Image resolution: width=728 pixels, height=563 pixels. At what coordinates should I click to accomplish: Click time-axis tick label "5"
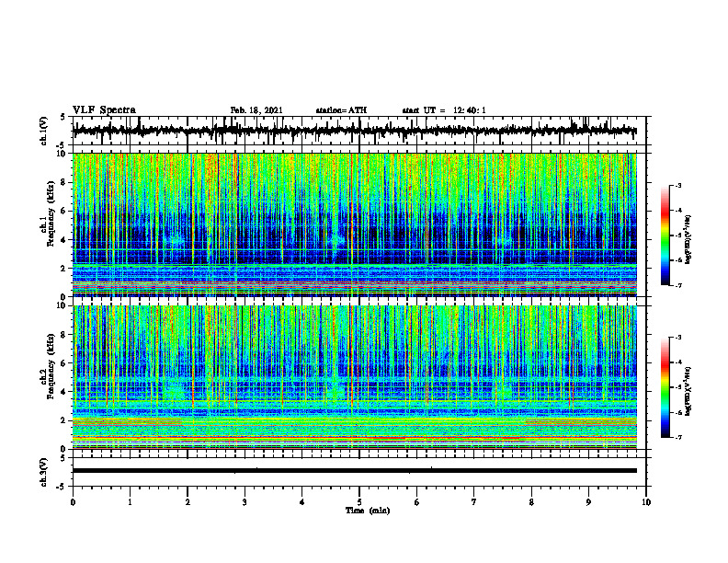(x=359, y=502)
